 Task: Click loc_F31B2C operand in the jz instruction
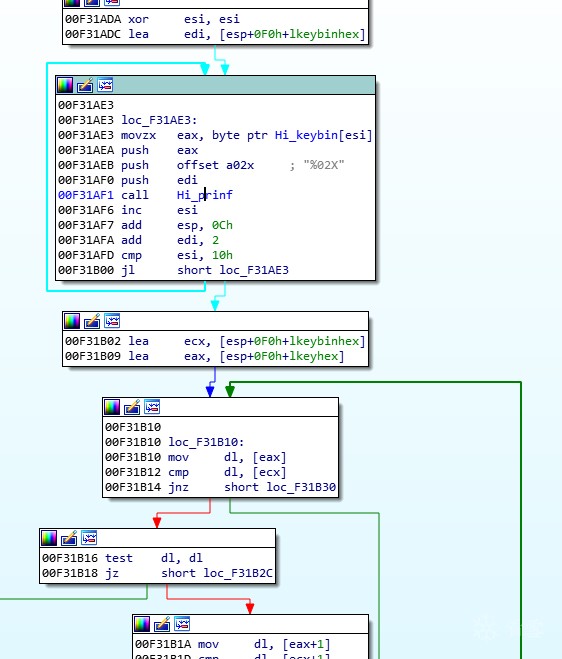[x=238, y=573]
